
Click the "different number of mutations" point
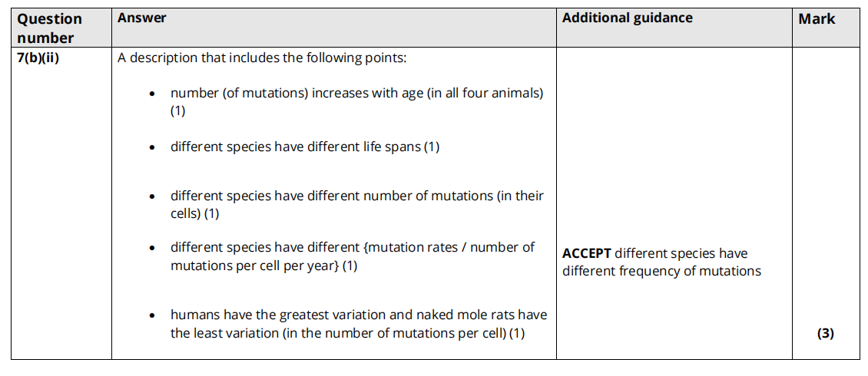[356, 196]
